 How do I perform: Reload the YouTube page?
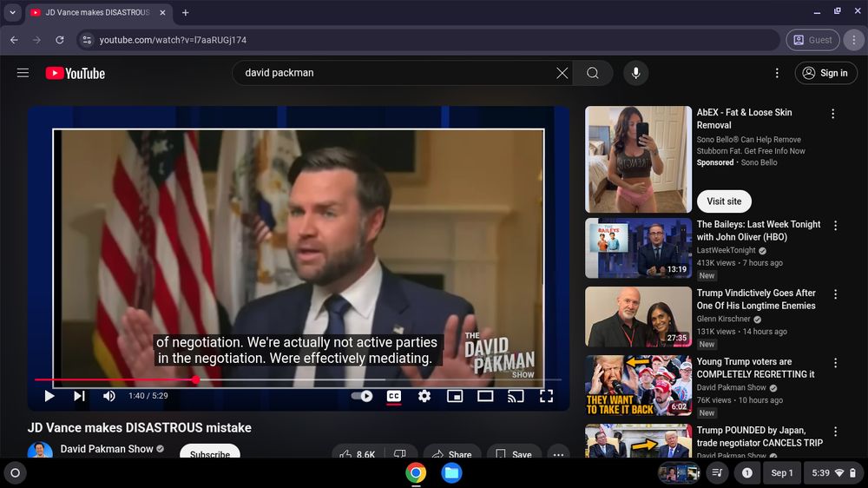coord(60,40)
